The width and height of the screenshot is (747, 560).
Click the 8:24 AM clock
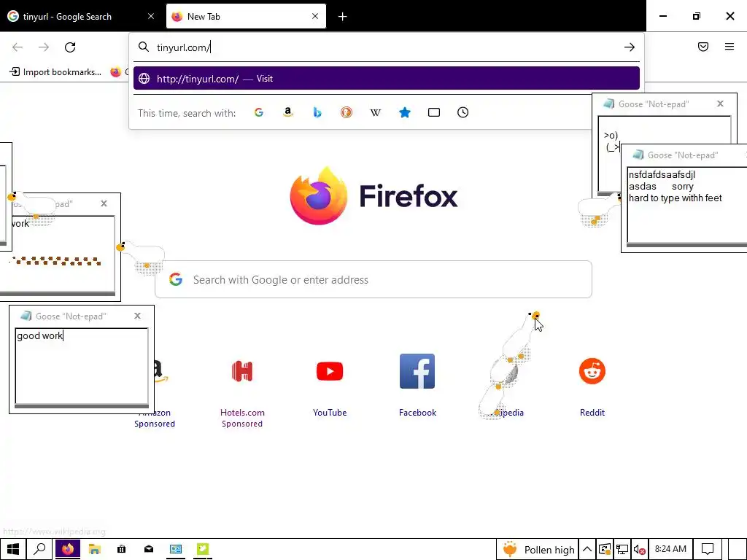[670, 549]
